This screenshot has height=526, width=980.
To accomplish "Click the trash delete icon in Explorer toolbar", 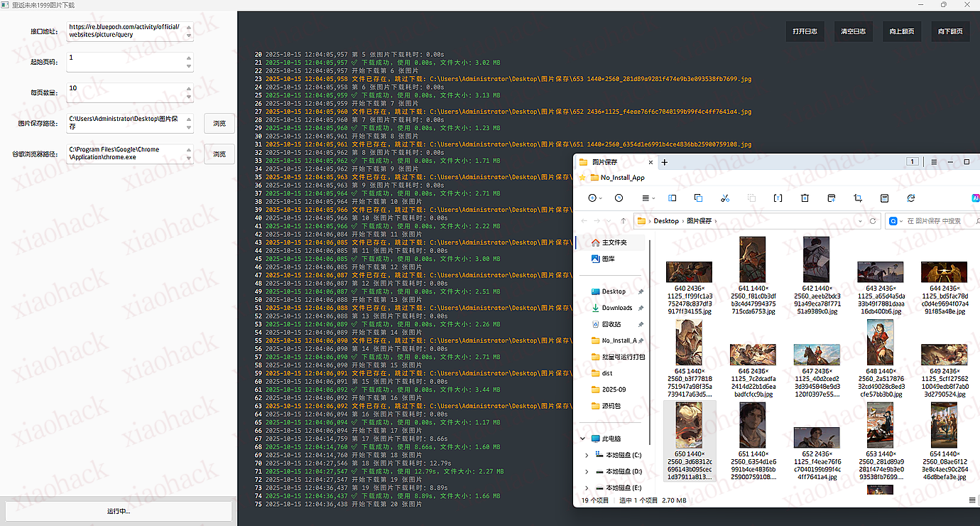I will pyautogui.click(x=805, y=198).
